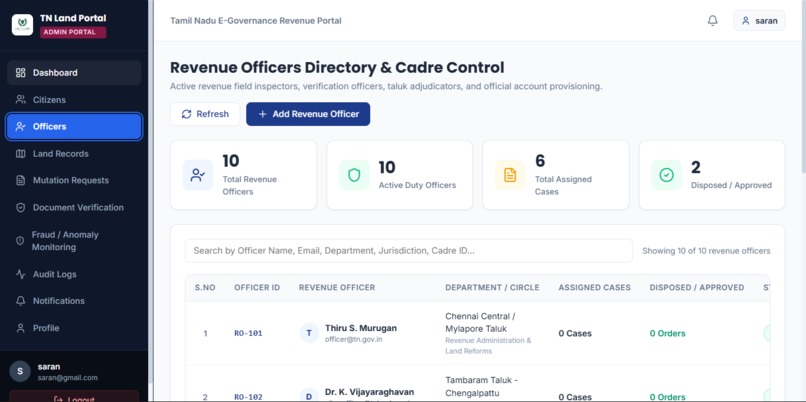Viewport: 806px width, 402px height.
Task: Open the Dashboard menu item
Action: point(74,72)
